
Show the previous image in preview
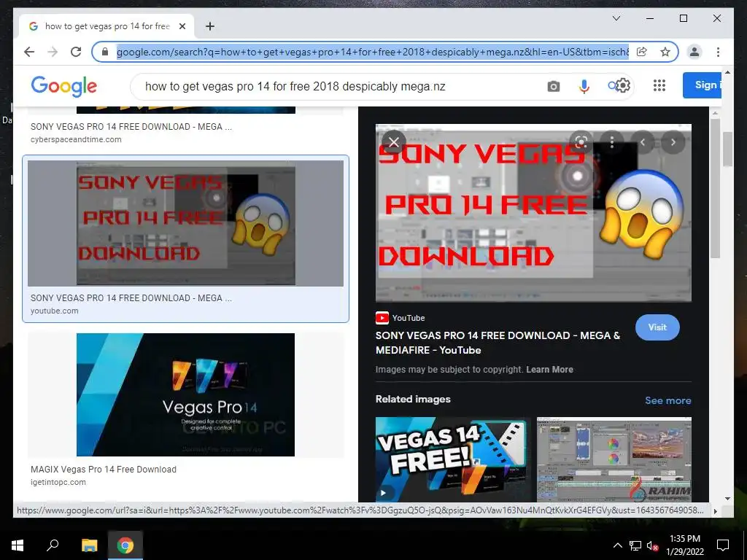(x=643, y=142)
